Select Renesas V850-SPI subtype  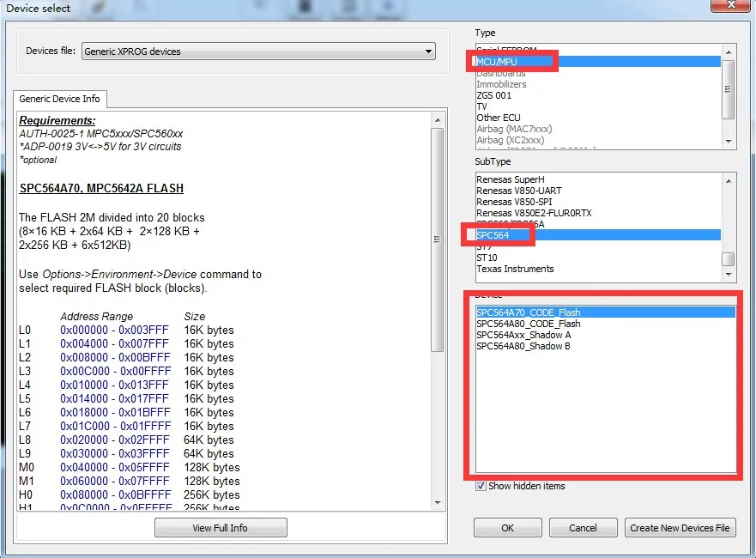pos(598,202)
